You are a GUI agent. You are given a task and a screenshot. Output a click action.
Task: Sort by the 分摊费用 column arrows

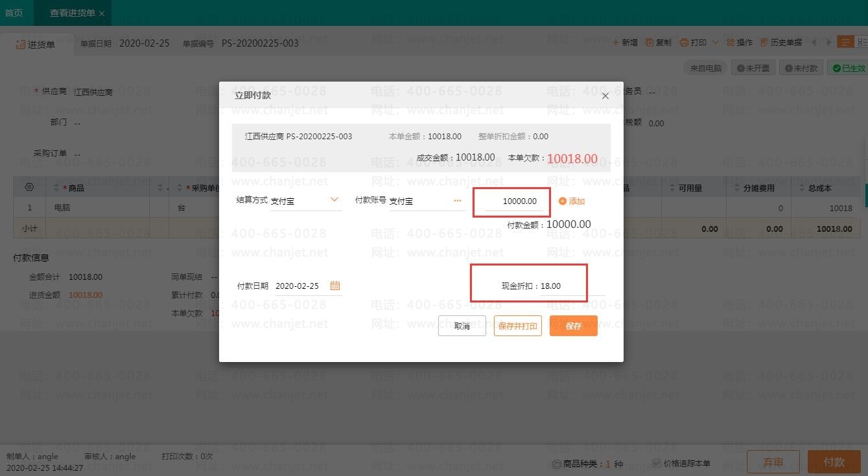click(737, 188)
